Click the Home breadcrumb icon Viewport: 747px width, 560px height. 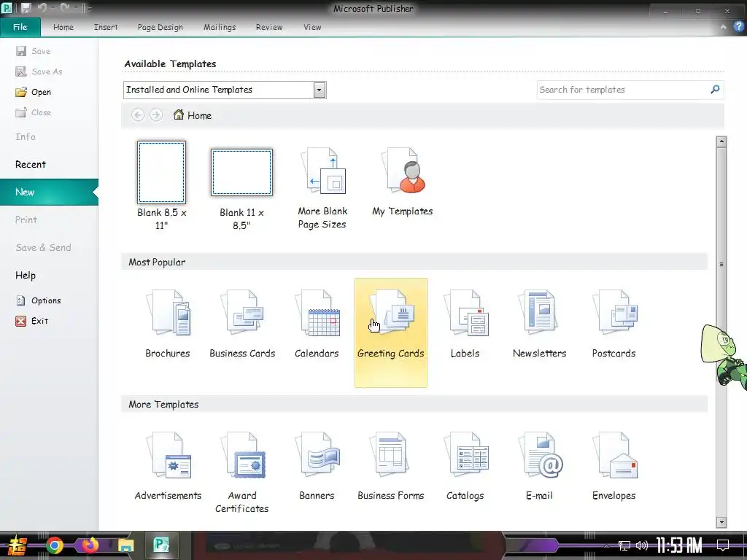[x=179, y=114]
